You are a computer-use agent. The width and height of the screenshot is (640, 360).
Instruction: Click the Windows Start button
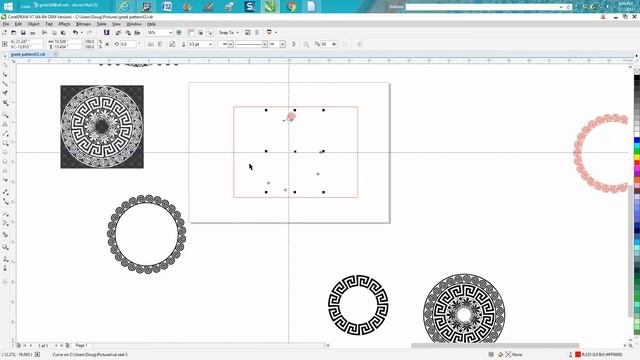8,6
